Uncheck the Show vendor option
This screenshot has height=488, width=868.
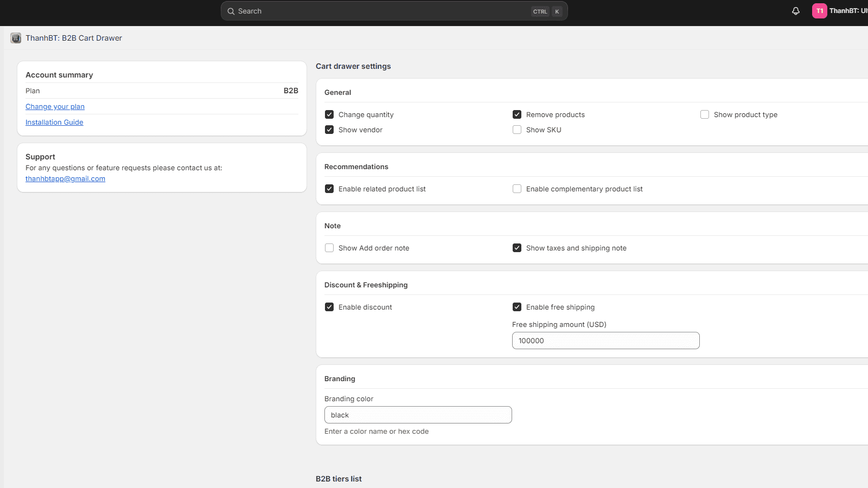329,130
